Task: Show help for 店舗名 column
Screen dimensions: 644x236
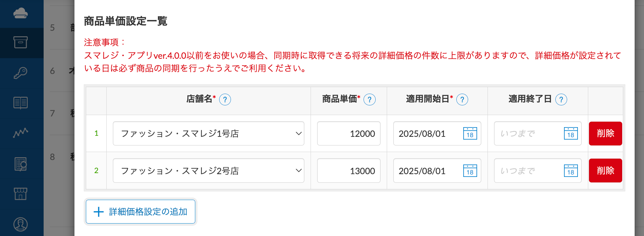Action: [225, 100]
